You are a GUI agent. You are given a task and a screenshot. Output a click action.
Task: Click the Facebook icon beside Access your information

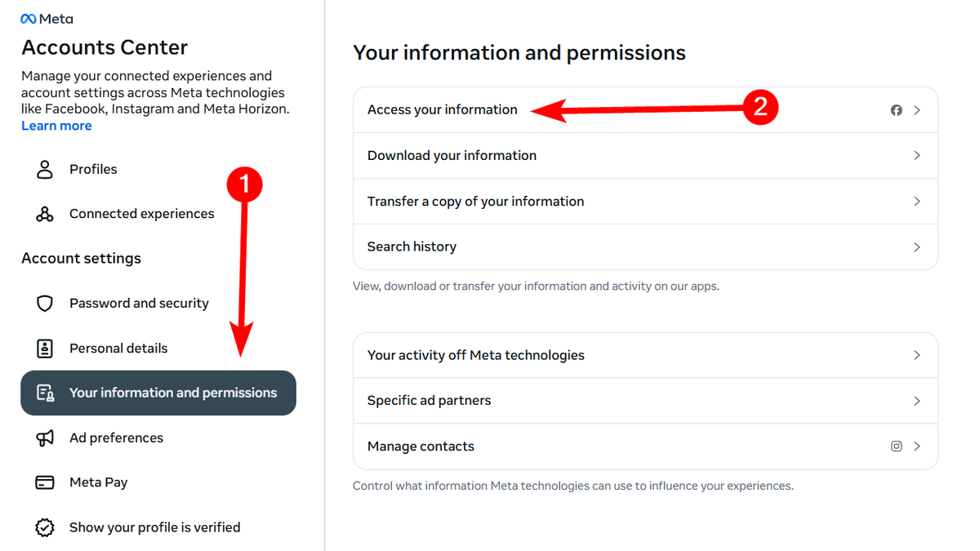[896, 110]
